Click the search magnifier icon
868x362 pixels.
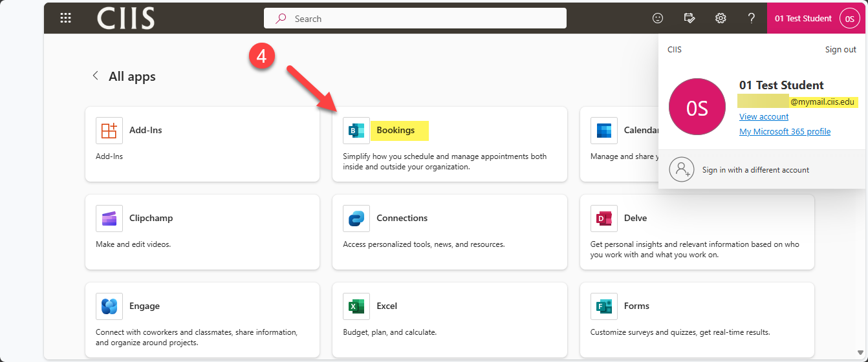click(281, 19)
